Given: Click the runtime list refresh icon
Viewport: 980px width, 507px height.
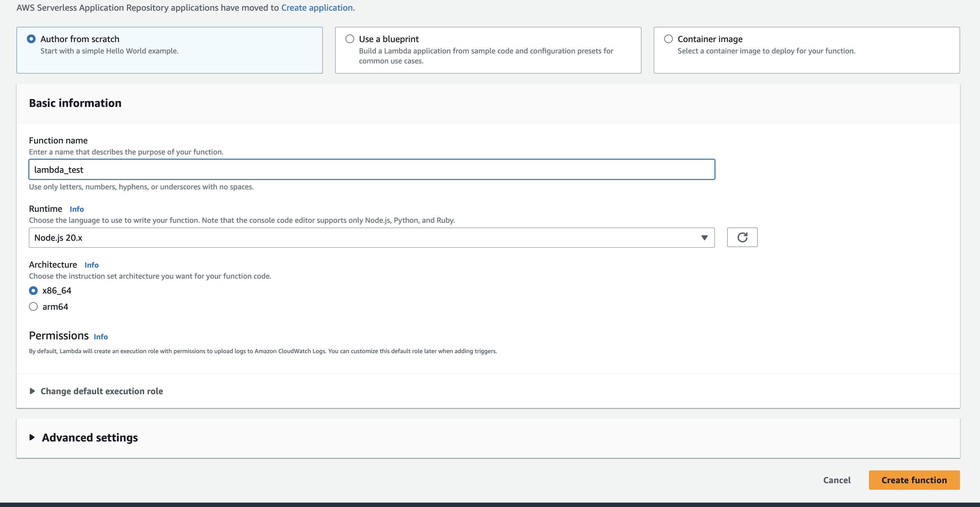Looking at the screenshot, I should (x=742, y=238).
